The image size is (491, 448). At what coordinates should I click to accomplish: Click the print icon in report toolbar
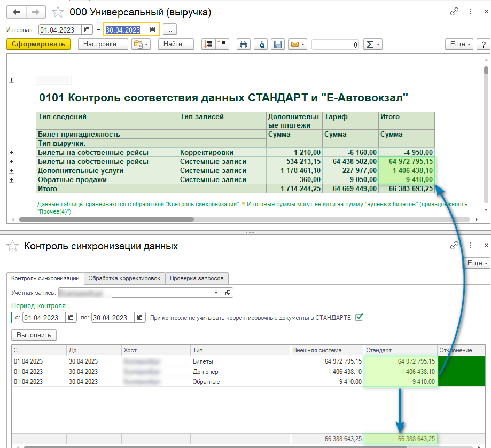[x=244, y=45]
